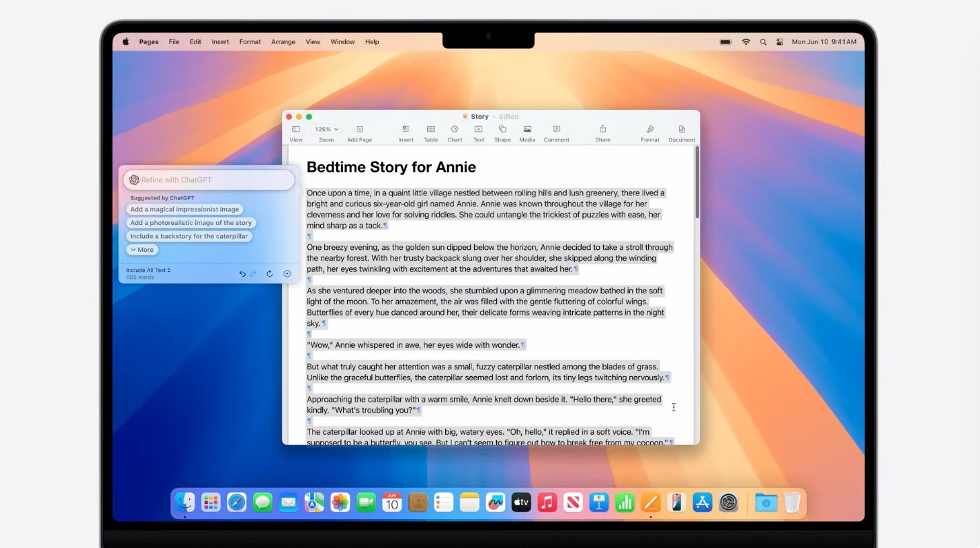Open the Arrange menu
This screenshot has height=548, width=980.
283,41
